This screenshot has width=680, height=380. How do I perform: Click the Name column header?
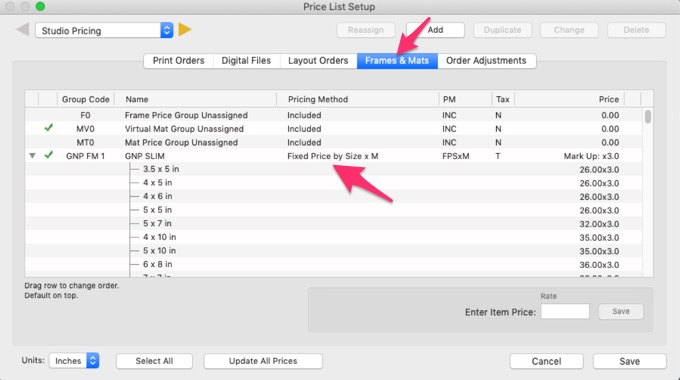pyautogui.click(x=195, y=99)
